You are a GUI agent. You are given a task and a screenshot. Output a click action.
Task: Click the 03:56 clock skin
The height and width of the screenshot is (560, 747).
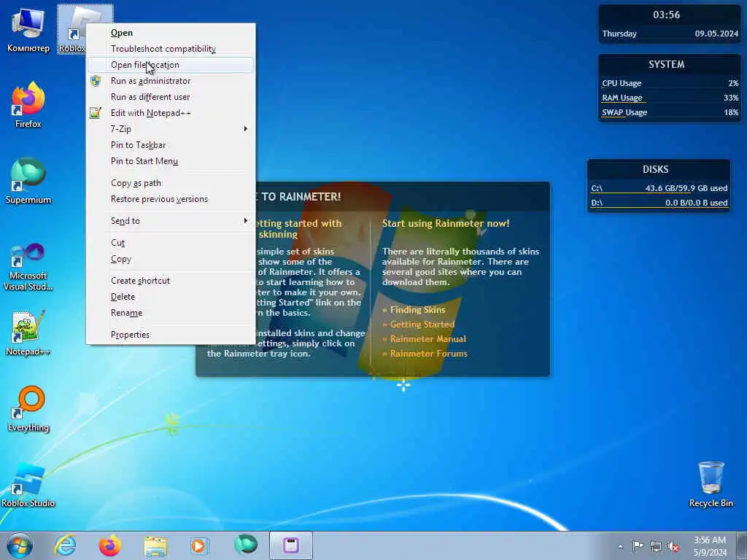667,15
